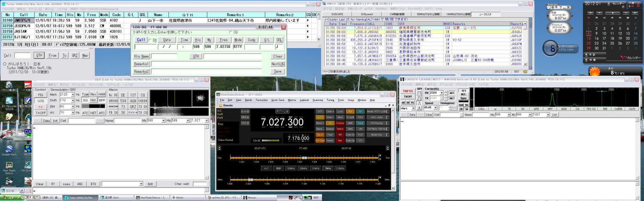
Task: Select the 3.5MHz band button in HRD
Action: coord(340,168)
